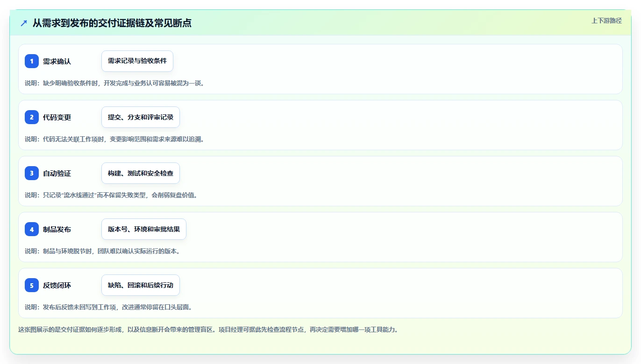
Task: Click the step 2 number badge
Action: [32, 117]
